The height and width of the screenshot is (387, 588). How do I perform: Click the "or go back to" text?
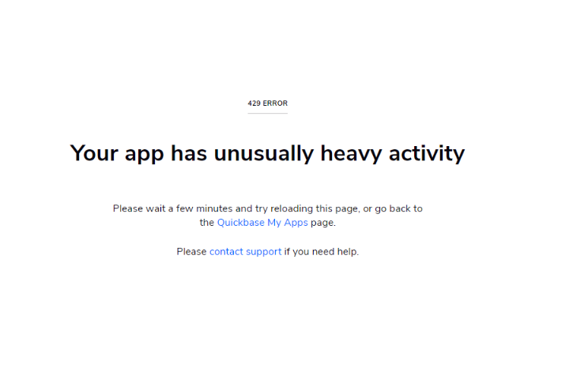tap(393, 209)
